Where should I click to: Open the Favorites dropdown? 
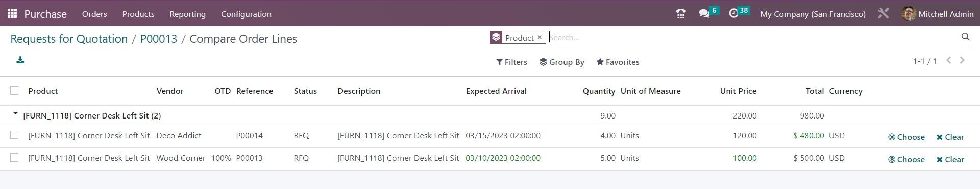(618, 62)
